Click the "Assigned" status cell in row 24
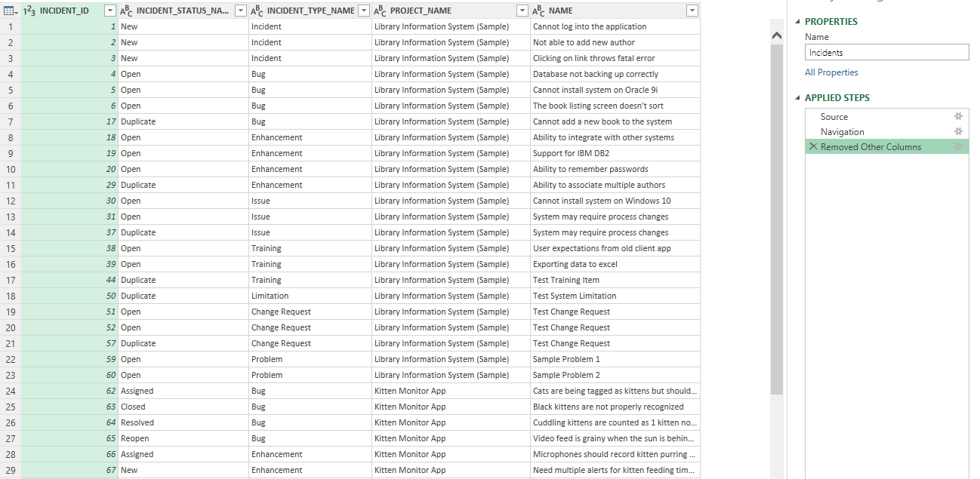Image resolution: width=980 pixels, height=479 pixels. point(183,391)
